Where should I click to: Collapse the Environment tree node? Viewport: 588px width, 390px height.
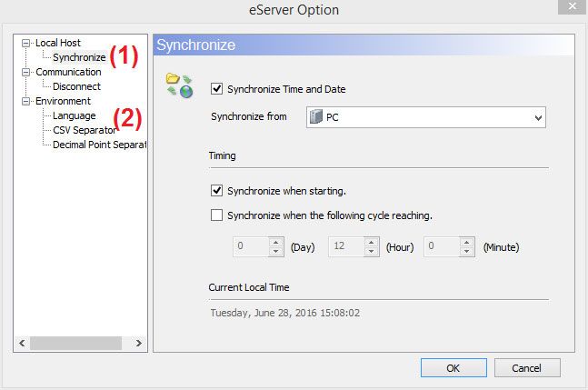pos(25,101)
